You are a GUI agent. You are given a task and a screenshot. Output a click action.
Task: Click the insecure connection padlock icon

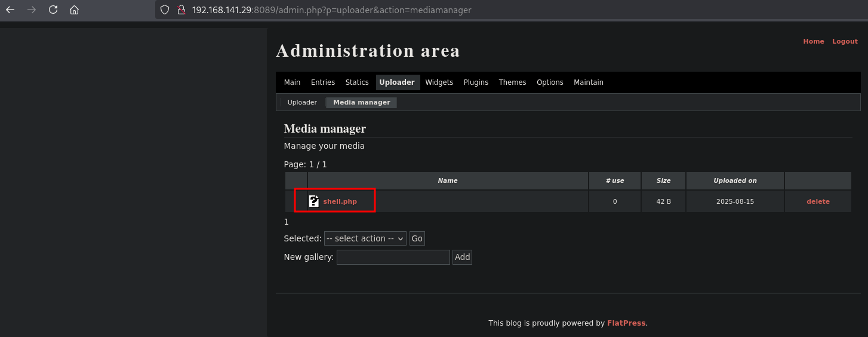(181, 10)
